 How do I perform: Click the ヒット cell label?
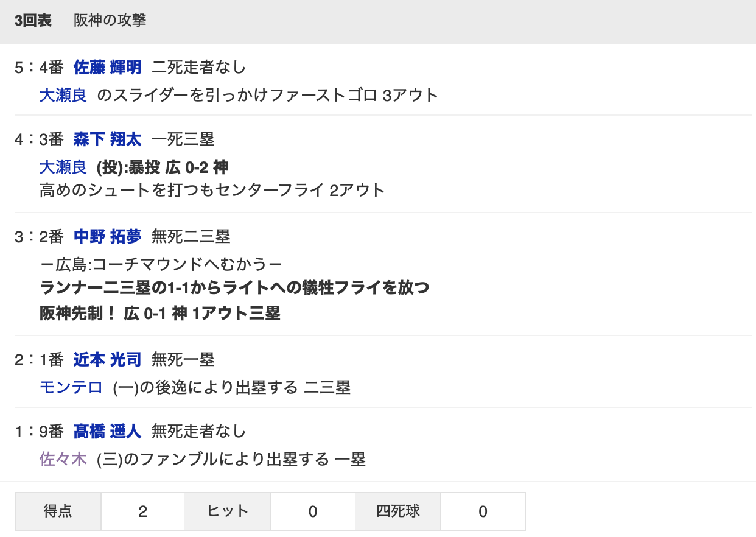pos(228,511)
